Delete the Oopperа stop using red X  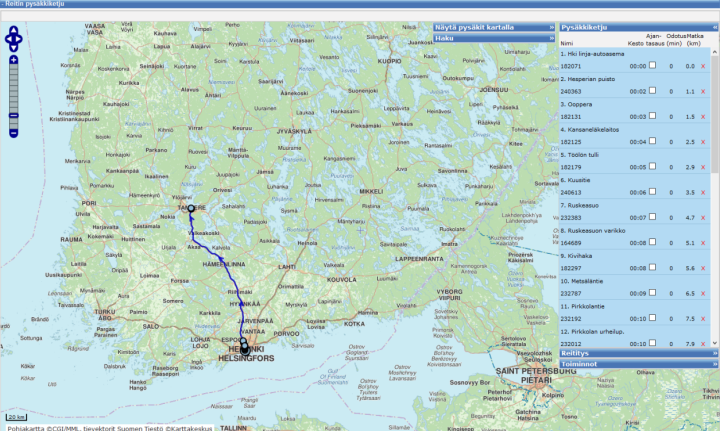pos(703,116)
